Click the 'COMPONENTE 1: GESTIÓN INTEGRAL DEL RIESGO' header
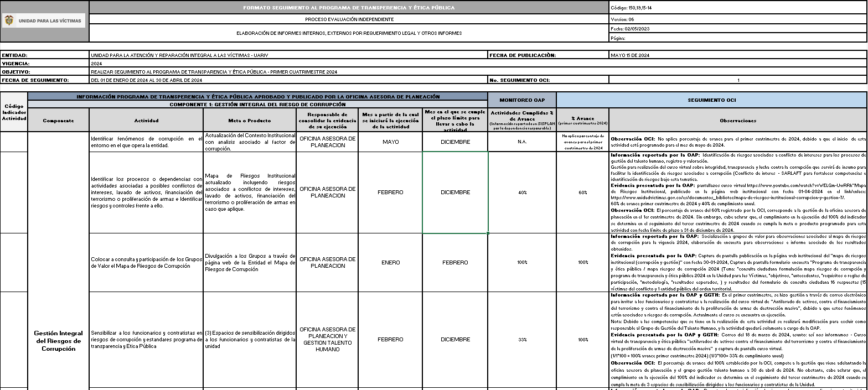Viewport: 868px width, 390px height. [257, 104]
